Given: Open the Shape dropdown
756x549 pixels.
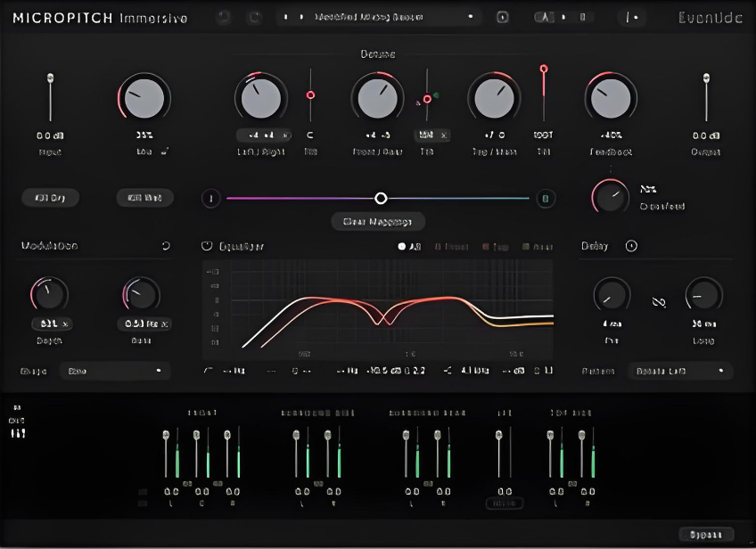Looking at the screenshot, I should pos(115,371).
